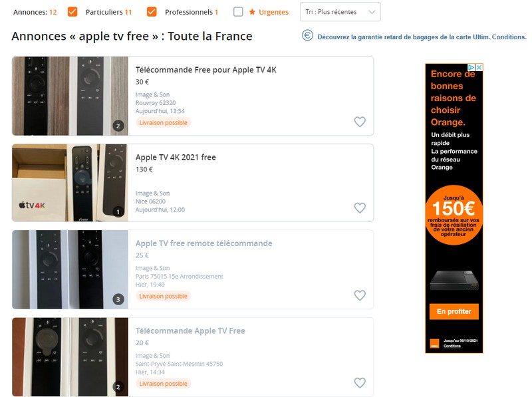Image resolution: width=532 pixels, height=397 pixels.
Task: Uncheck the Particuliers checkbox
Action: (72, 11)
